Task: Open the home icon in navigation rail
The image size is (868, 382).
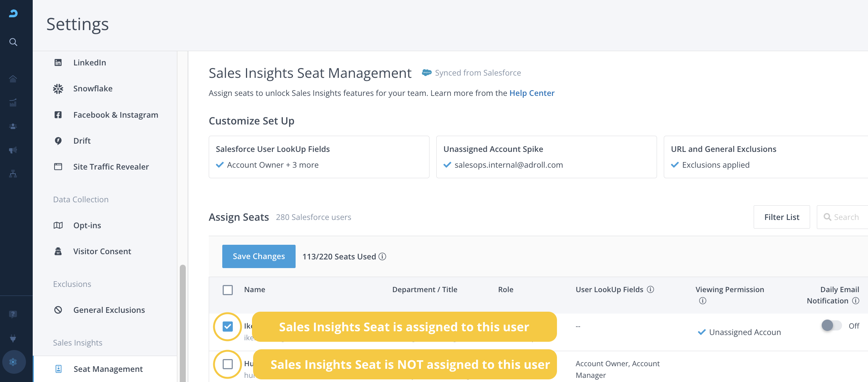Action: (x=13, y=79)
